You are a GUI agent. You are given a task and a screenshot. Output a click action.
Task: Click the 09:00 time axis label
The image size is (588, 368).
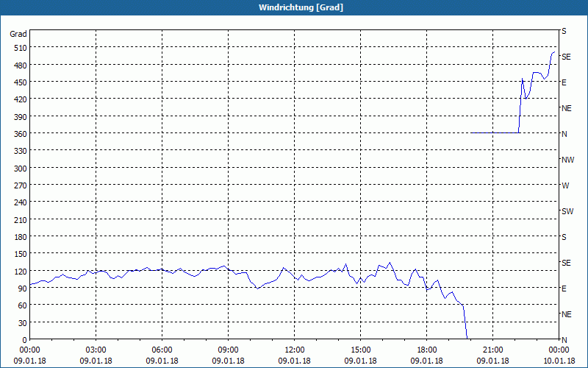click(x=228, y=350)
